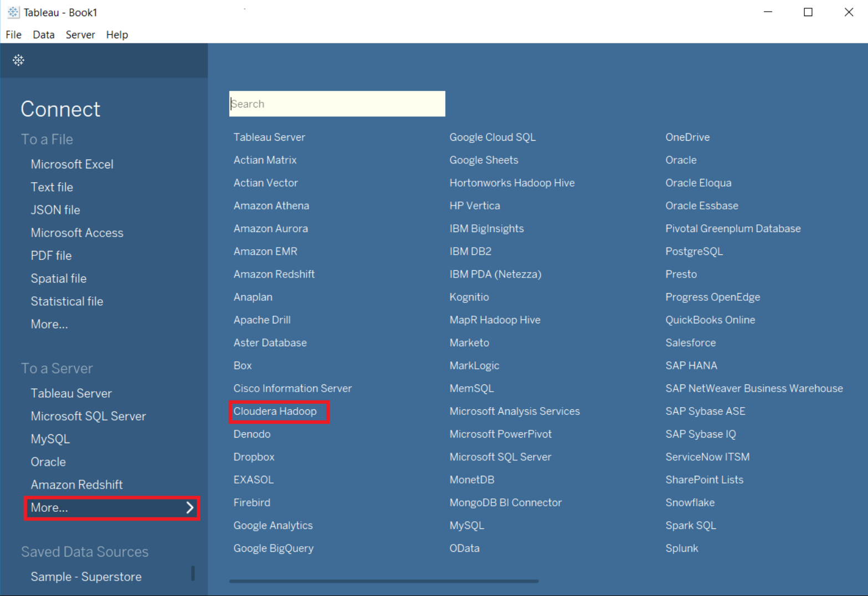The image size is (868, 596).
Task: Select PostgreSQL connector
Action: tap(694, 251)
